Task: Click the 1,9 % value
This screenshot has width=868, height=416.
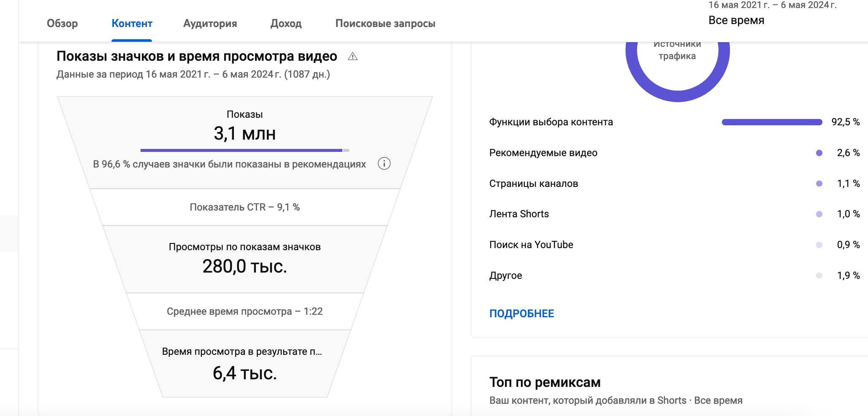Action: 848,276
